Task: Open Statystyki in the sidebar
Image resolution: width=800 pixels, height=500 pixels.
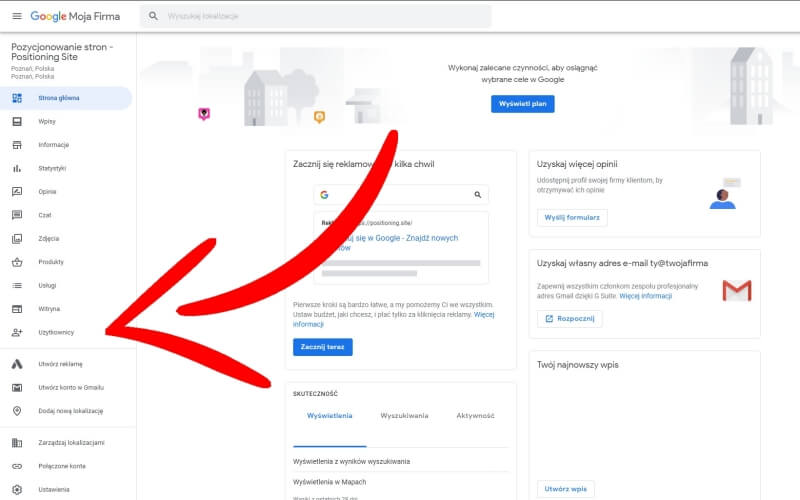Action: point(66,168)
